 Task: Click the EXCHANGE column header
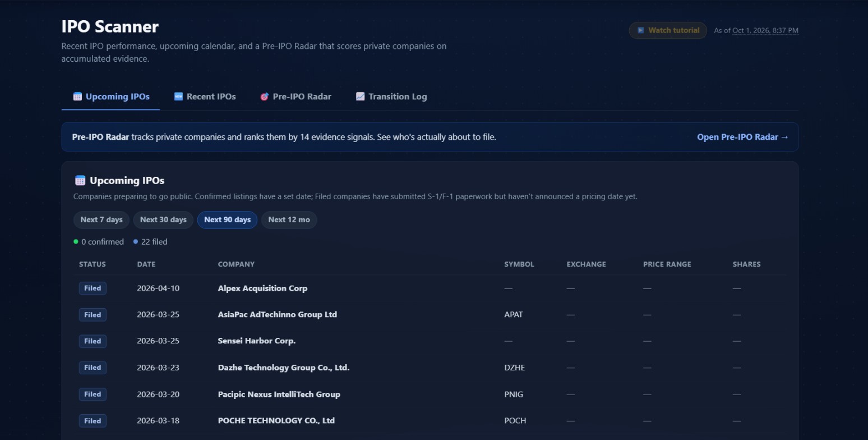587,264
